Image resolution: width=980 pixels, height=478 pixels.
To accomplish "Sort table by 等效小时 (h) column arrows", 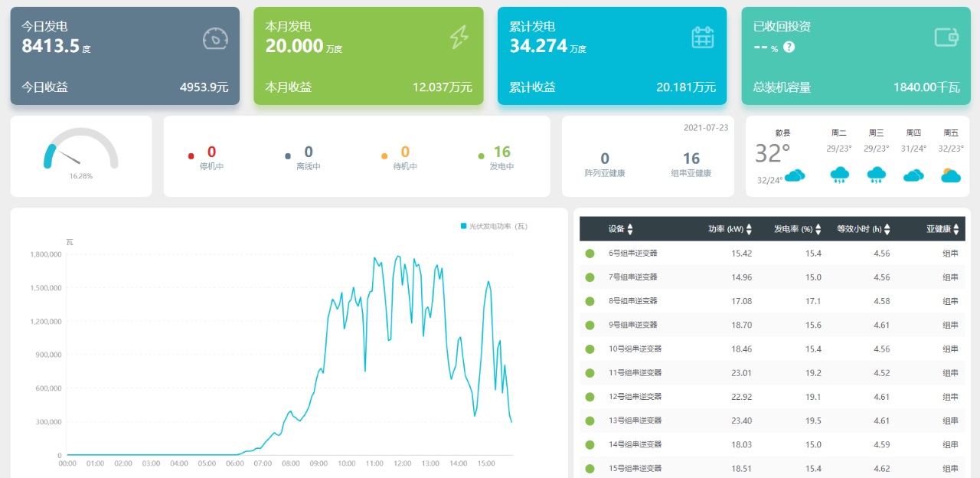I will (887, 229).
